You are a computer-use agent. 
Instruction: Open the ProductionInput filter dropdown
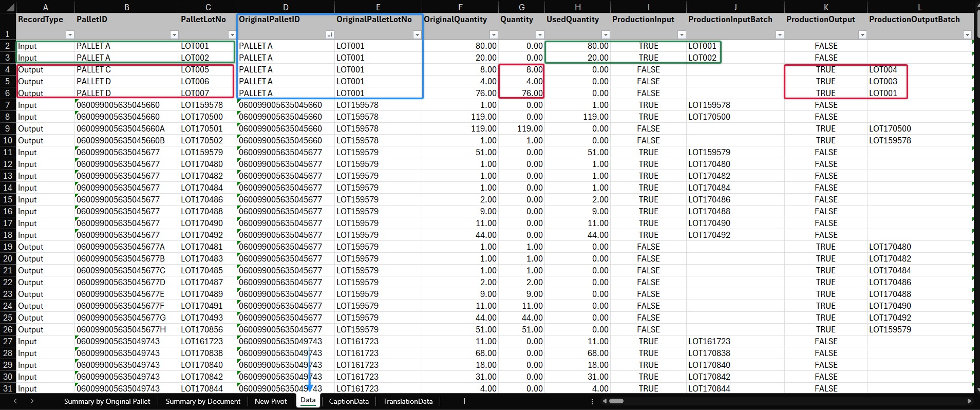click(x=682, y=35)
